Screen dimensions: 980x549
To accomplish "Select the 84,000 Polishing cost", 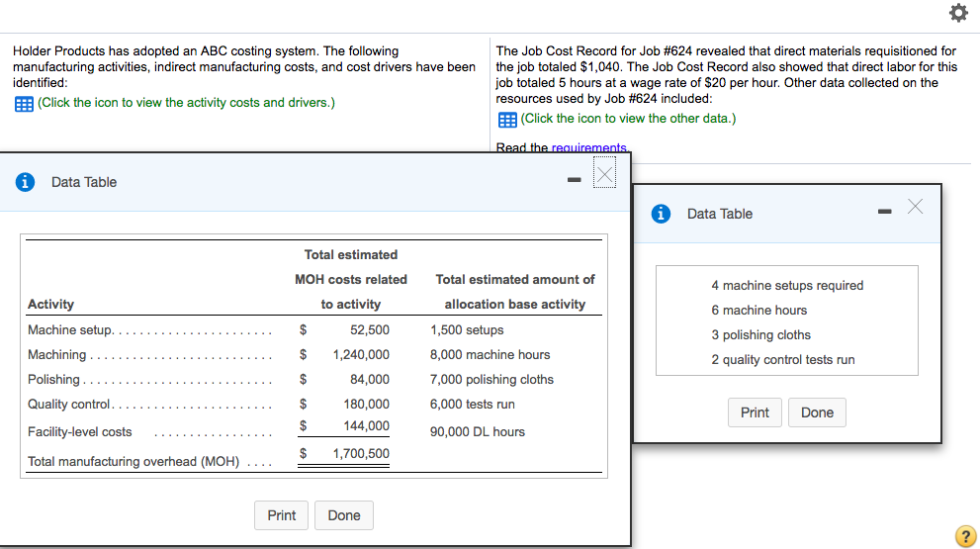I will click(x=370, y=380).
